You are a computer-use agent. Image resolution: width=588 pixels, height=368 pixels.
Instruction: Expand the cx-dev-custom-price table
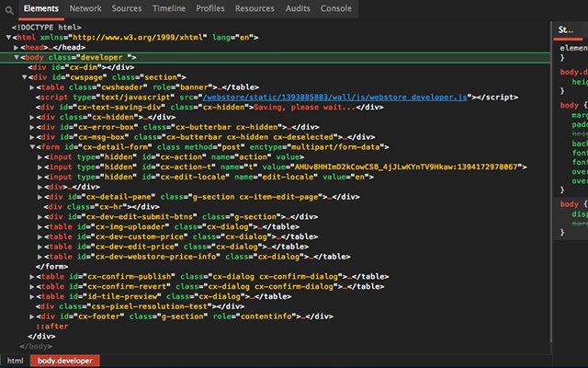(40, 236)
